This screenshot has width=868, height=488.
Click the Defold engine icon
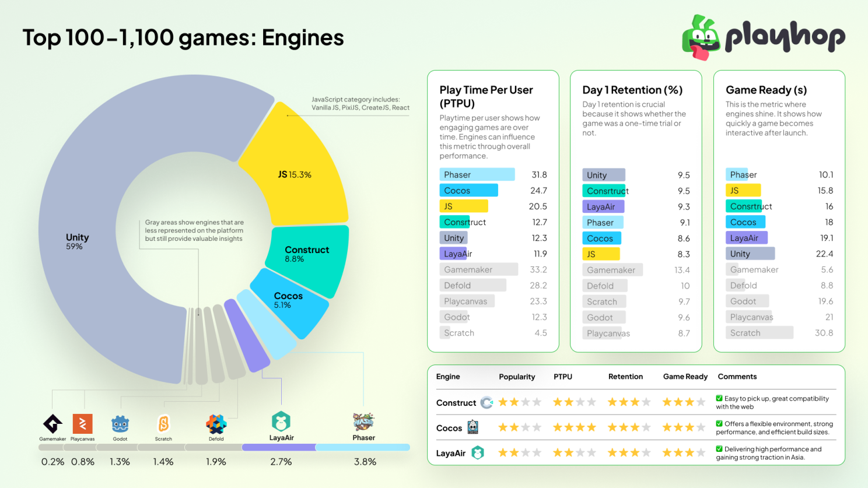[216, 424]
